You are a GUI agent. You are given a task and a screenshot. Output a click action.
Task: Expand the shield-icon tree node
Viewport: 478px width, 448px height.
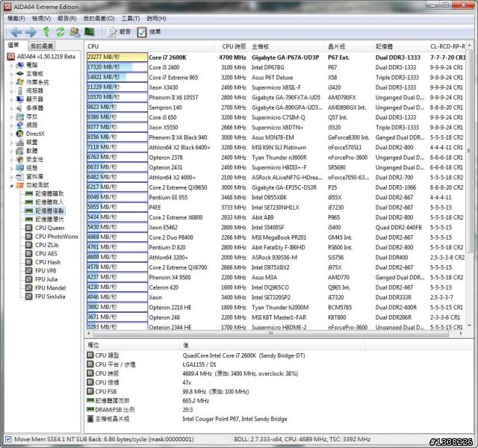tap(12, 159)
